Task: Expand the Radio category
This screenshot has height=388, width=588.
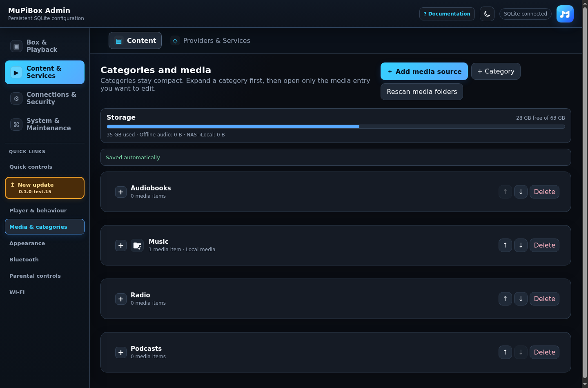Action: point(121,299)
